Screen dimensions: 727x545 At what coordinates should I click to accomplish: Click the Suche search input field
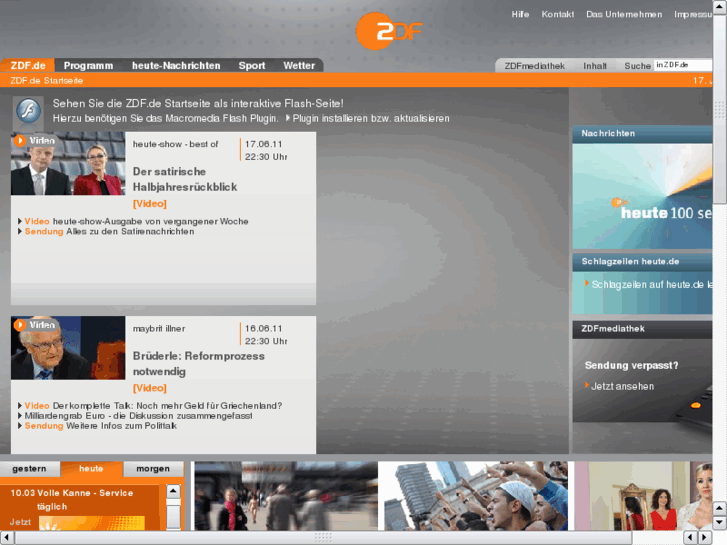coord(683,65)
